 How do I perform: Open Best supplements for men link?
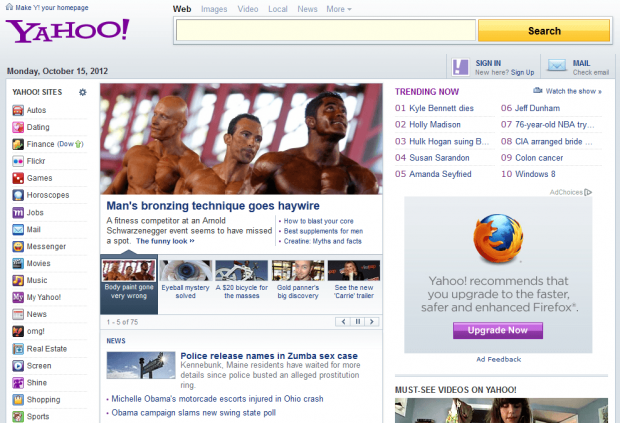pos(323,231)
